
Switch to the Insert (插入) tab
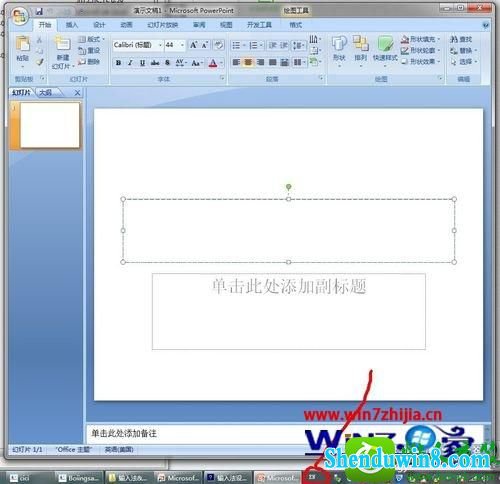tap(72, 25)
